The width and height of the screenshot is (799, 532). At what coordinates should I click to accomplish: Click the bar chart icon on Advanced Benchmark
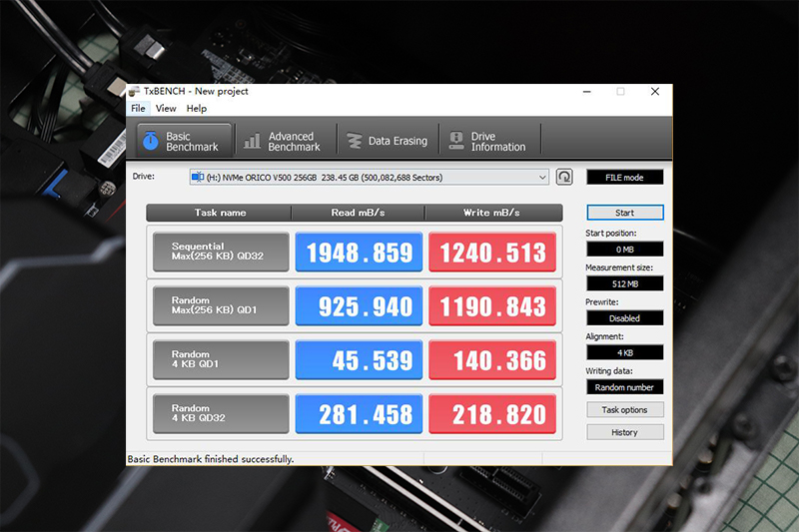(252, 141)
